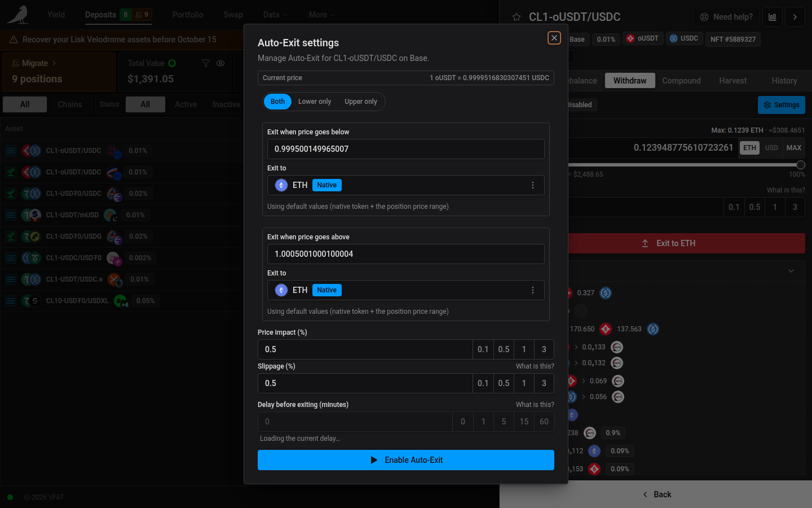Click the next arrow in header
Screen dimensions: 812x508
tap(795, 17)
